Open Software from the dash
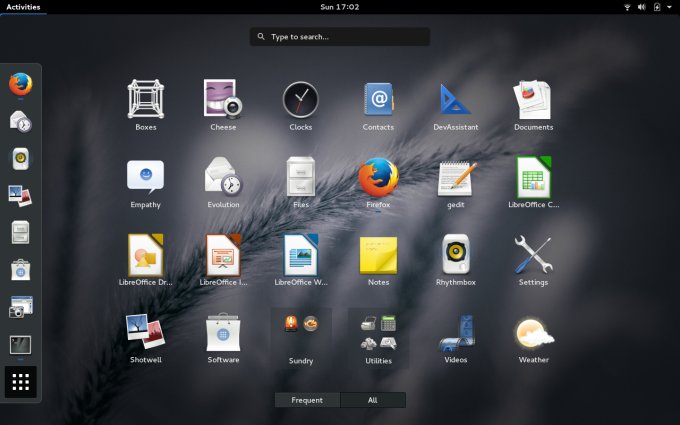Viewport: 680px width, 425px height. pos(20,270)
